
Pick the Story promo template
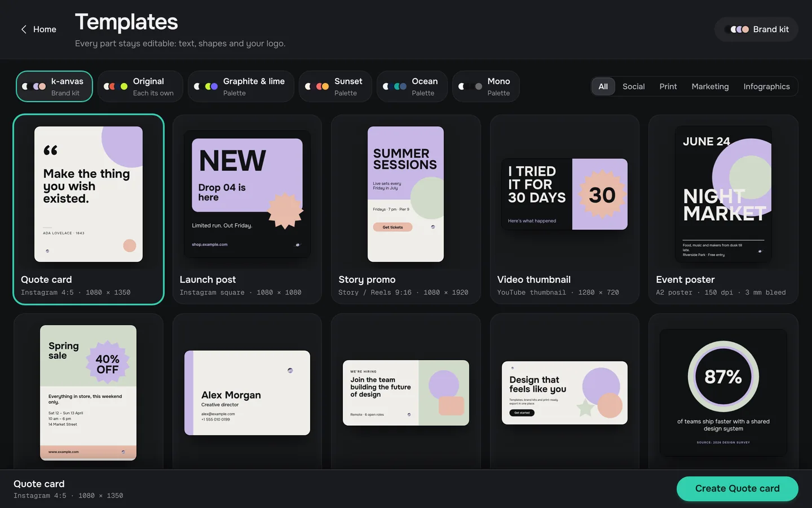(406, 209)
